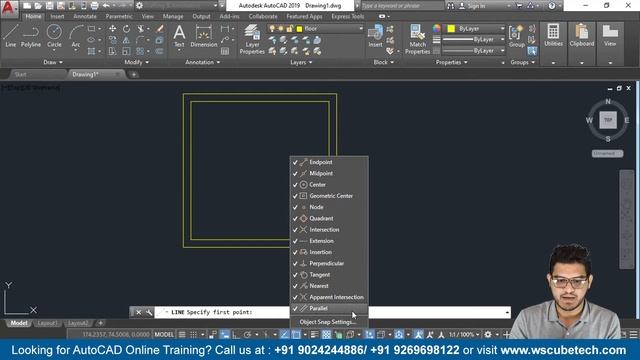Click the Sign In button

[472, 6]
